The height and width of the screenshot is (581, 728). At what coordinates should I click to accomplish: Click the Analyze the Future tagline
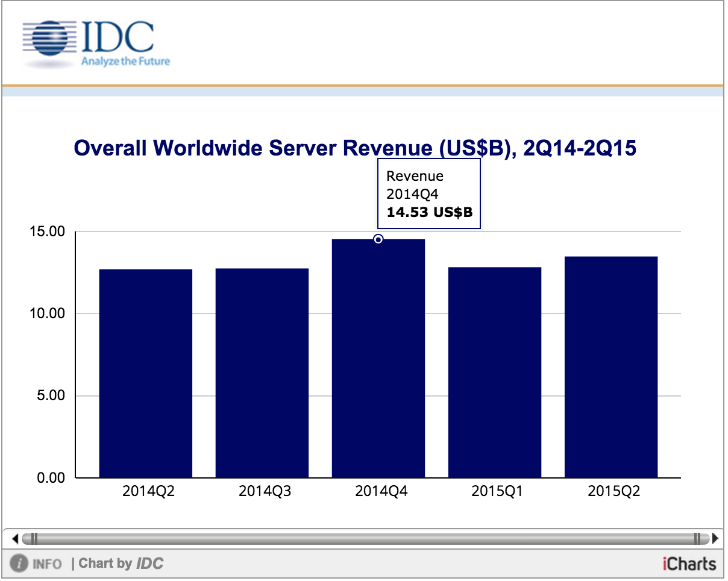point(125,61)
